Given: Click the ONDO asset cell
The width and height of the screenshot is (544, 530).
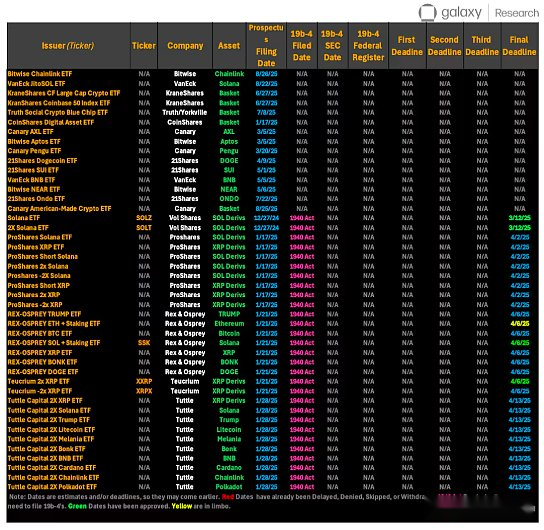Looking at the screenshot, I should click(x=229, y=199).
